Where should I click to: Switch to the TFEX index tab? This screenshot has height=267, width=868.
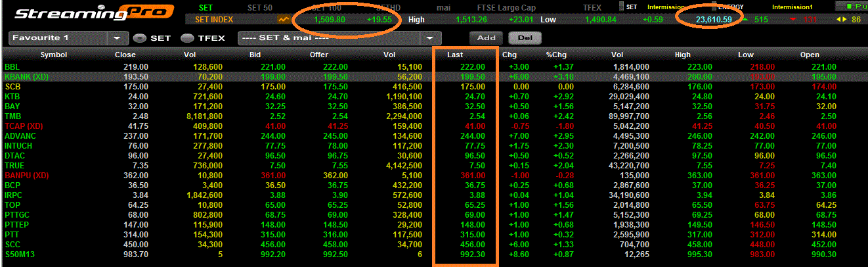(x=593, y=7)
